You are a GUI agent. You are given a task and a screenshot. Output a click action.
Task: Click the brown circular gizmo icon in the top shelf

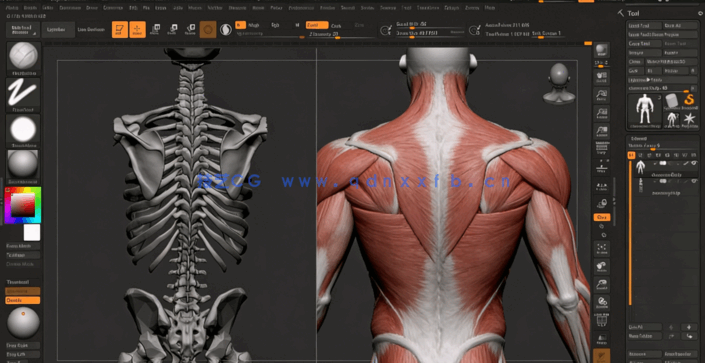[x=208, y=30]
